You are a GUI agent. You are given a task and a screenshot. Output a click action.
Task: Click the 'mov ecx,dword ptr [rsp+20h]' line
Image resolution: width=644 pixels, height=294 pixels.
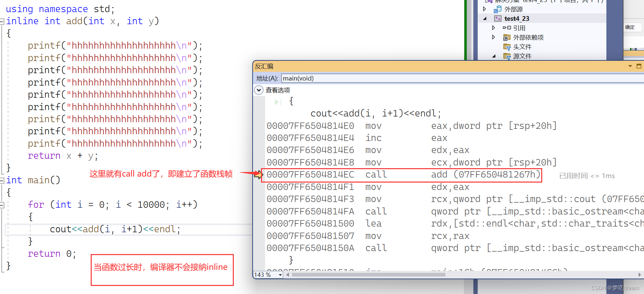tap(412, 162)
